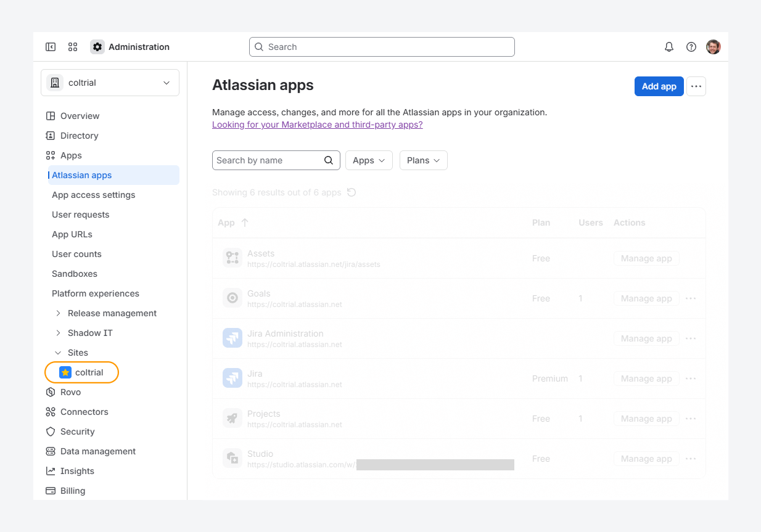Screen dimensions: 761x532
Task: Click the Studio app icon
Action: tap(232, 459)
